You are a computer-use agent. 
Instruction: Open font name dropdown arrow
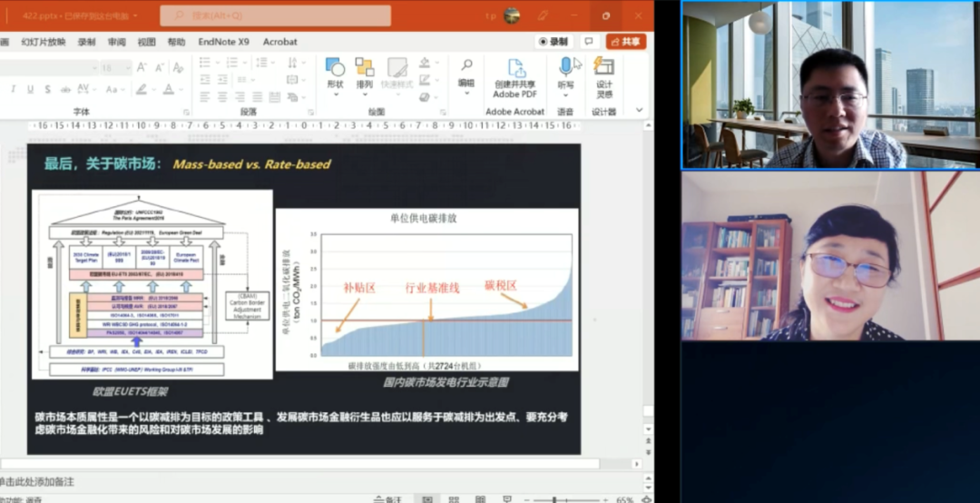tap(94, 67)
